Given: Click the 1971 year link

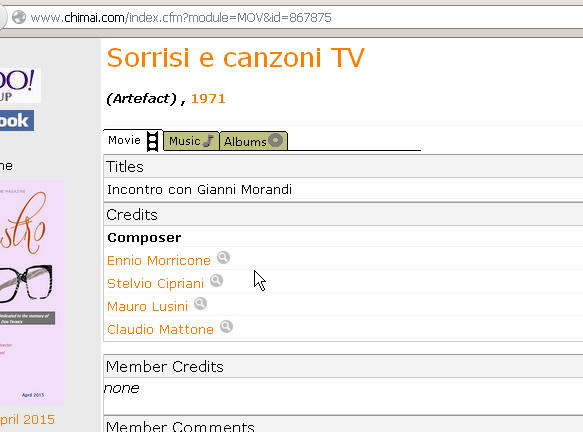Looking at the screenshot, I should point(208,99).
